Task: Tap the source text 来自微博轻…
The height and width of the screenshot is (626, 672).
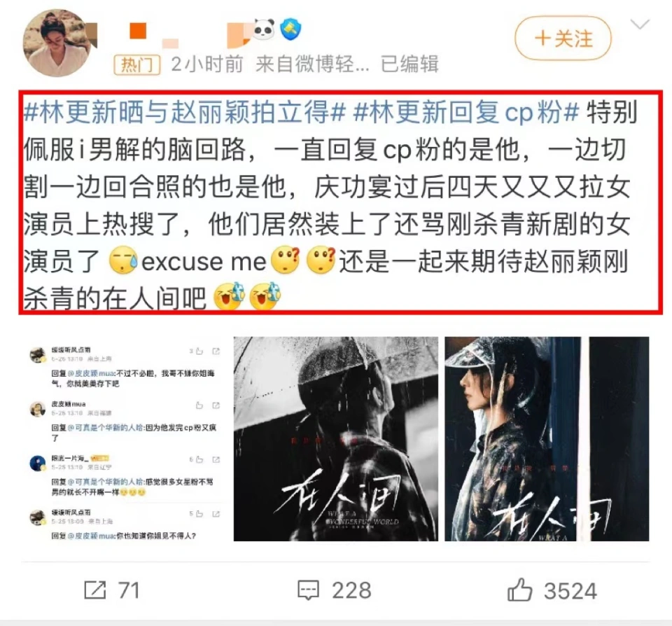Action: tap(312, 64)
